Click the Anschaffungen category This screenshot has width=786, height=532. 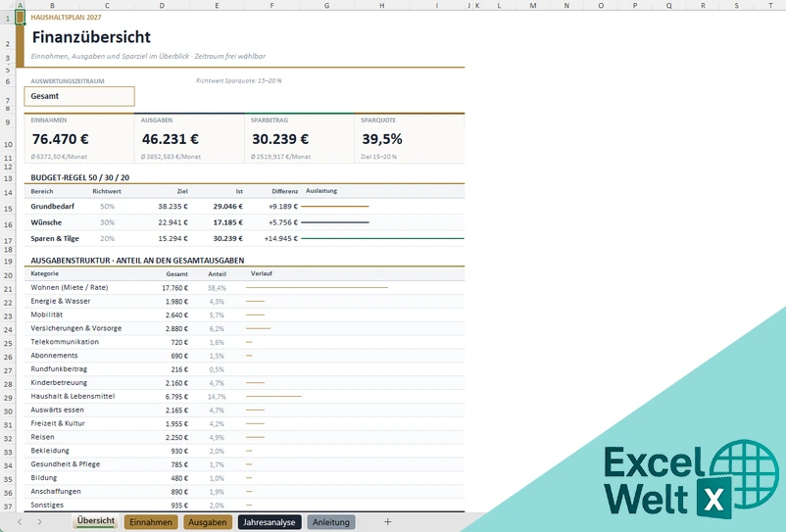56,492
